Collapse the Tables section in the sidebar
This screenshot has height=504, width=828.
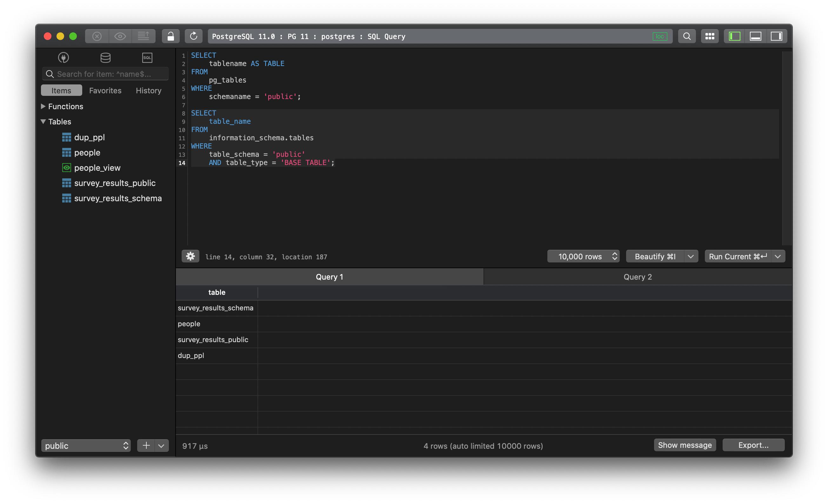(43, 122)
